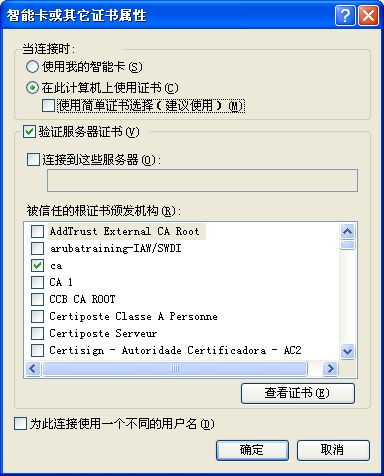Click the horizontal scroll right arrow

(x=330, y=368)
